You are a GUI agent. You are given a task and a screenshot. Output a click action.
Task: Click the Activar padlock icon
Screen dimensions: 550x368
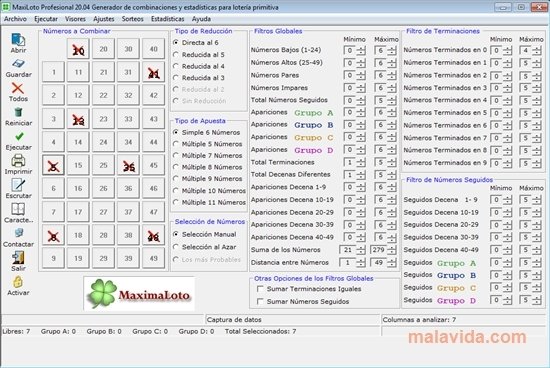click(x=18, y=282)
